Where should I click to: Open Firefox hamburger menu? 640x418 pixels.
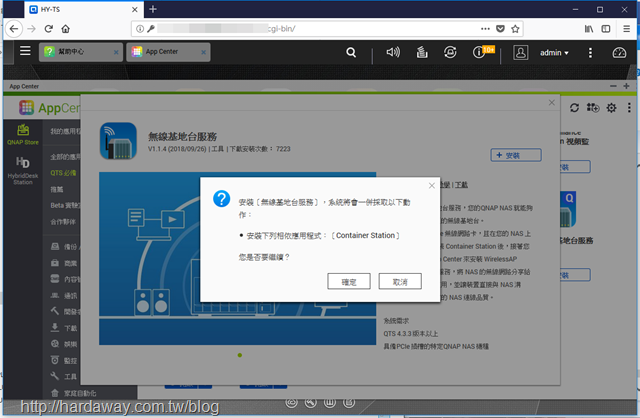(x=627, y=29)
